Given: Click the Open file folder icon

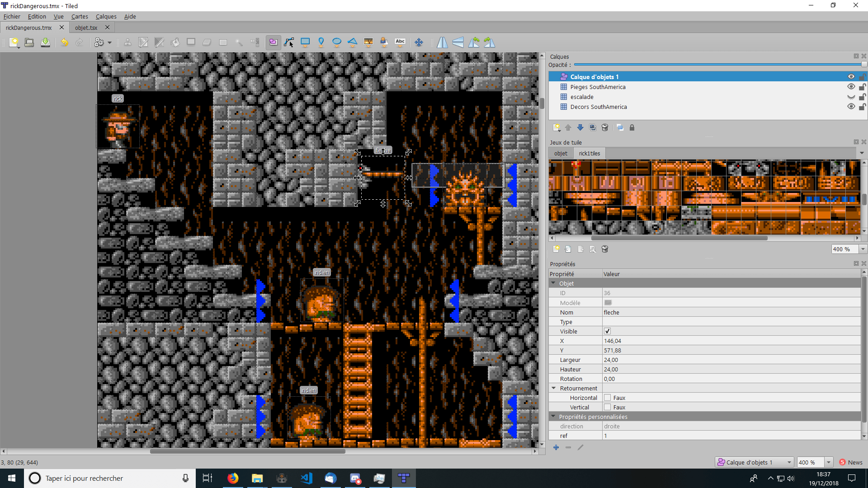Looking at the screenshot, I should tap(29, 42).
